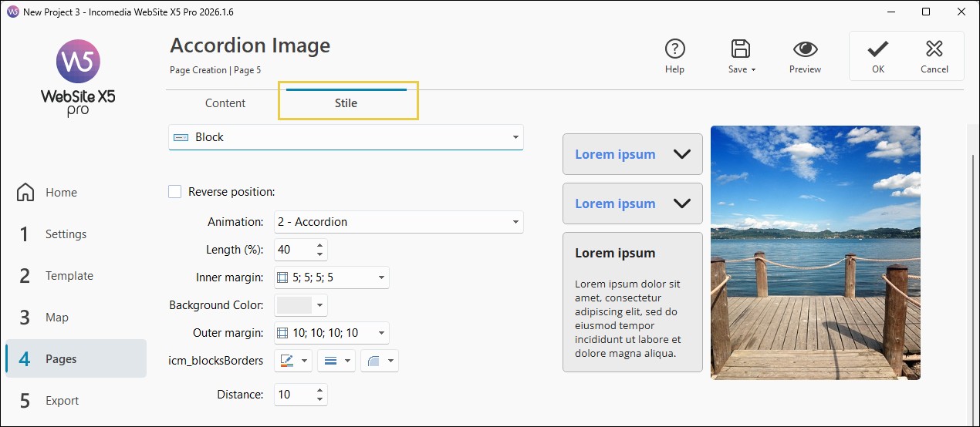Viewport: 980px width, 427px height.
Task: Click the WebSite X5 Pro logo
Action: (x=78, y=78)
